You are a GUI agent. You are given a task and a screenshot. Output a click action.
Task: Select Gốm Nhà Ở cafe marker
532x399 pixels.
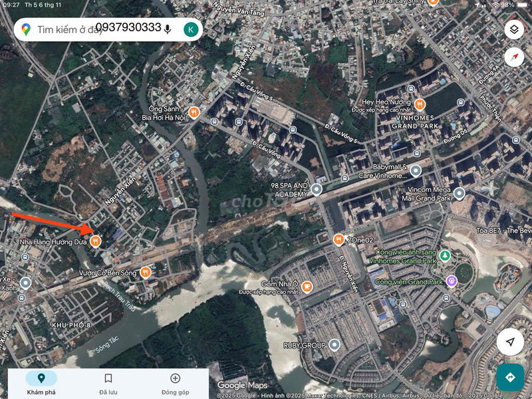[x=307, y=287]
